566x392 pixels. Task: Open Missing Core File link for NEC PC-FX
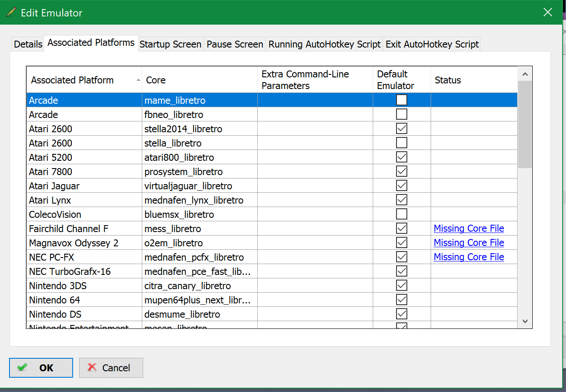point(469,257)
